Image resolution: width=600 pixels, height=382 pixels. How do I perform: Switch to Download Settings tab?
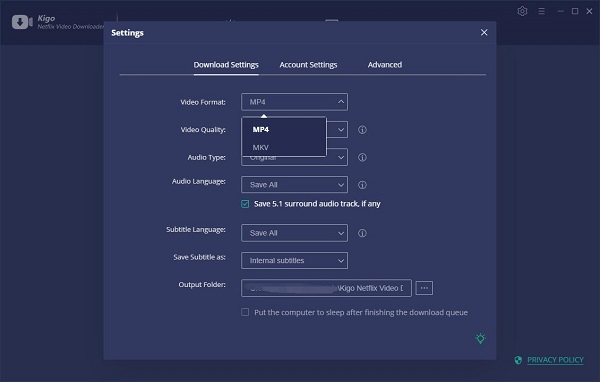pos(226,65)
